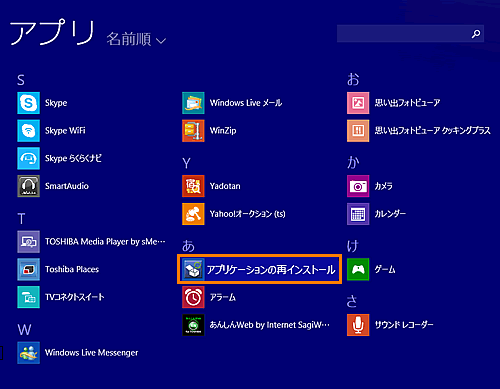Click the search magnifier icon

tap(476, 34)
